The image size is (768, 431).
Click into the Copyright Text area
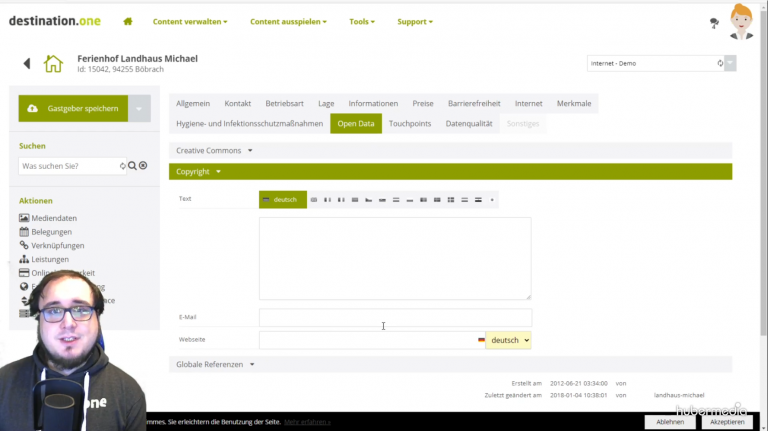[x=395, y=259]
